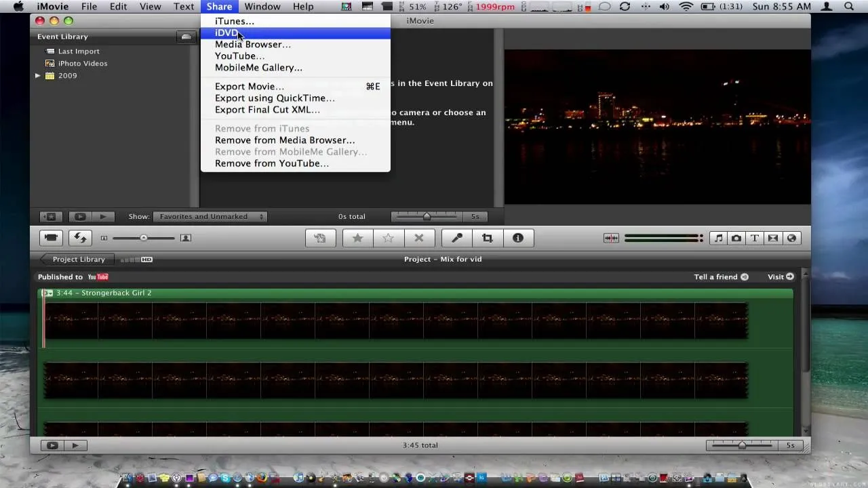Viewport: 868px width, 488px height.
Task: Open the Edit menu
Action: coord(119,7)
